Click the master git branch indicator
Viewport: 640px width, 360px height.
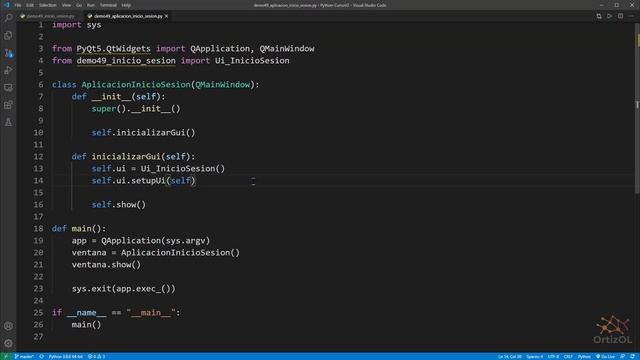[24, 356]
